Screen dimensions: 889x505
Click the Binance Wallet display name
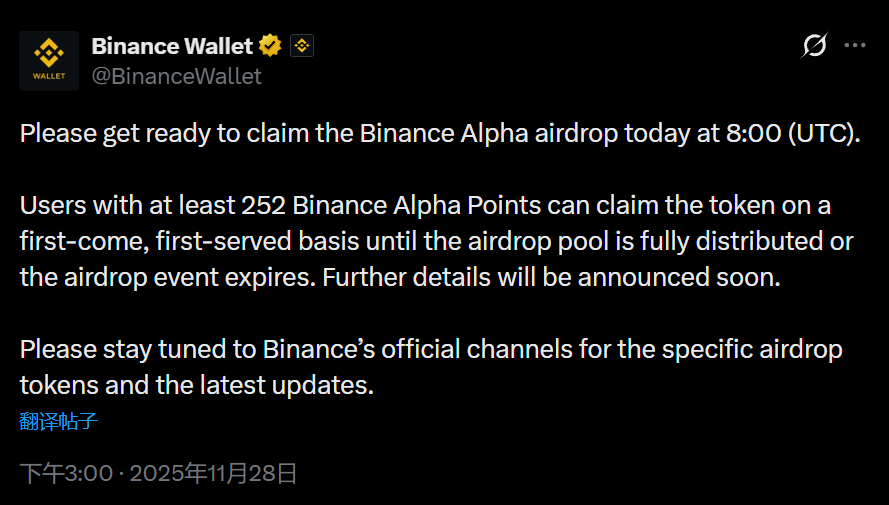point(172,46)
